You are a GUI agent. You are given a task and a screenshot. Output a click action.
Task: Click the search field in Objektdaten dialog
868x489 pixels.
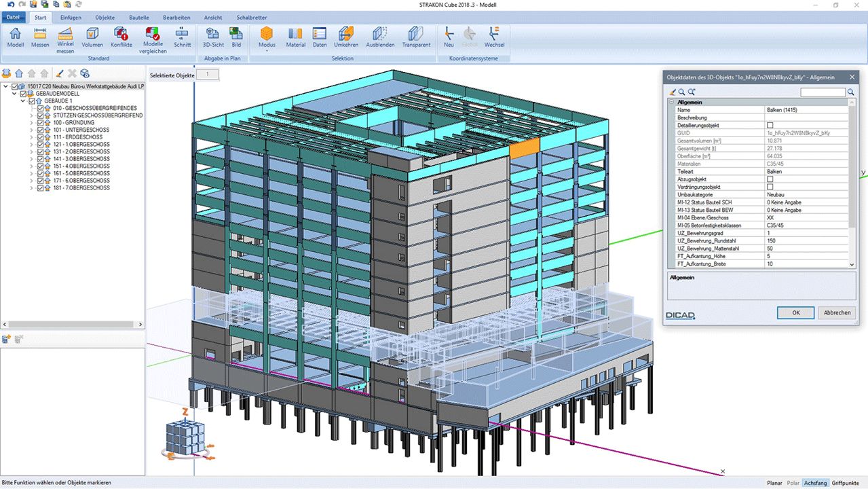pyautogui.click(x=823, y=92)
